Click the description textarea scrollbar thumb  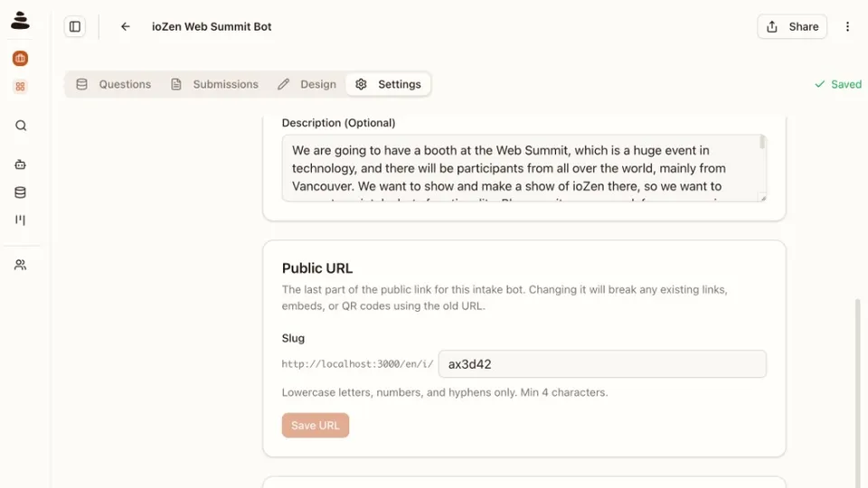tap(762, 142)
